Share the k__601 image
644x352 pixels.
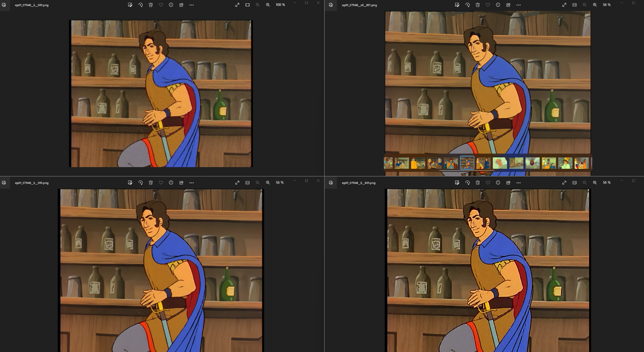coord(508,183)
